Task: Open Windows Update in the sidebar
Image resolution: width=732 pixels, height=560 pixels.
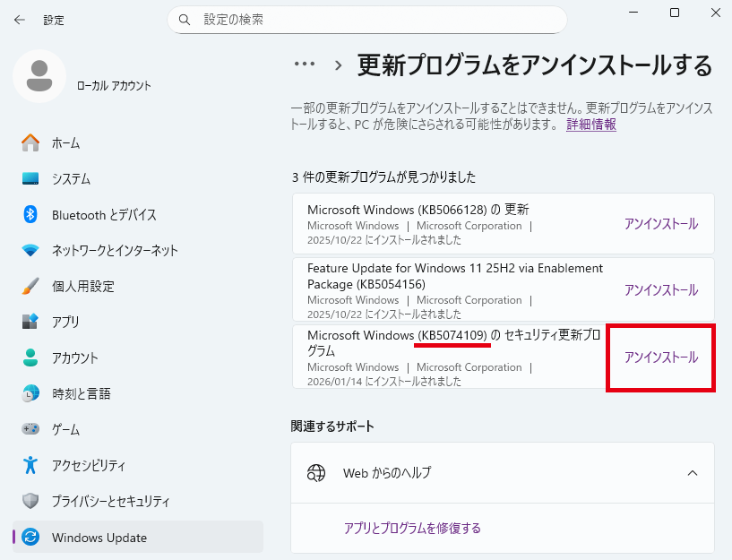Action: point(99,538)
